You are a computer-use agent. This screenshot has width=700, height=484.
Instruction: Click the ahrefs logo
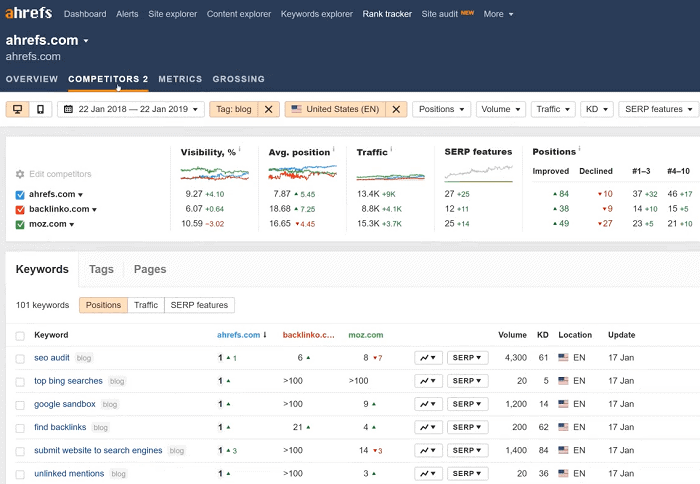click(29, 13)
